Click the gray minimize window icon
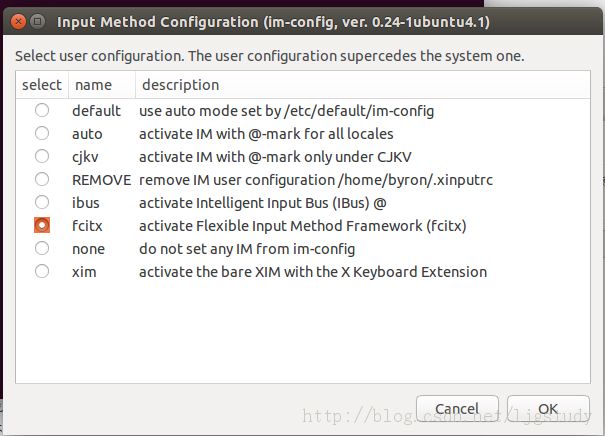The height and width of the screenshot is (436, 605). tap(37, 21)
